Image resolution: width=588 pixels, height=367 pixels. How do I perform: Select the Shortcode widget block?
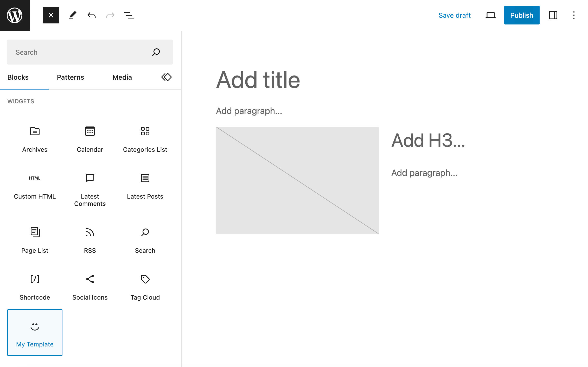[x=35, y=285]
